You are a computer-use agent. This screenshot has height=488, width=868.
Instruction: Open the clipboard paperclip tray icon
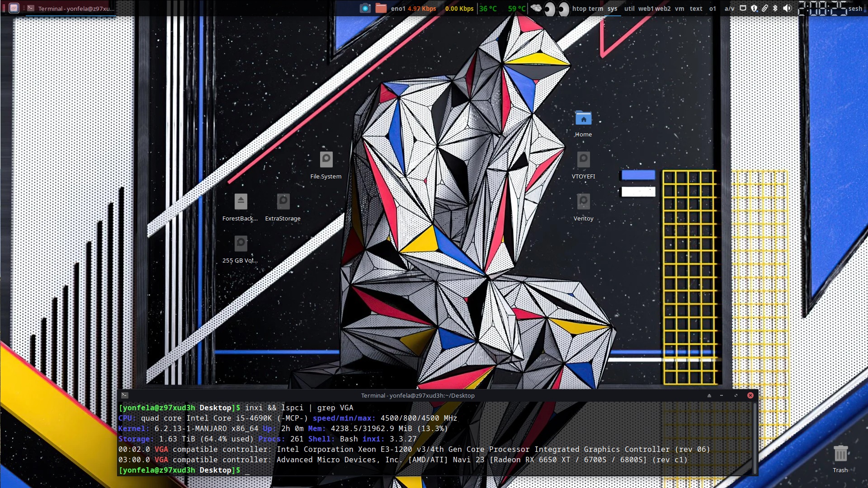[x=764, y=8]
